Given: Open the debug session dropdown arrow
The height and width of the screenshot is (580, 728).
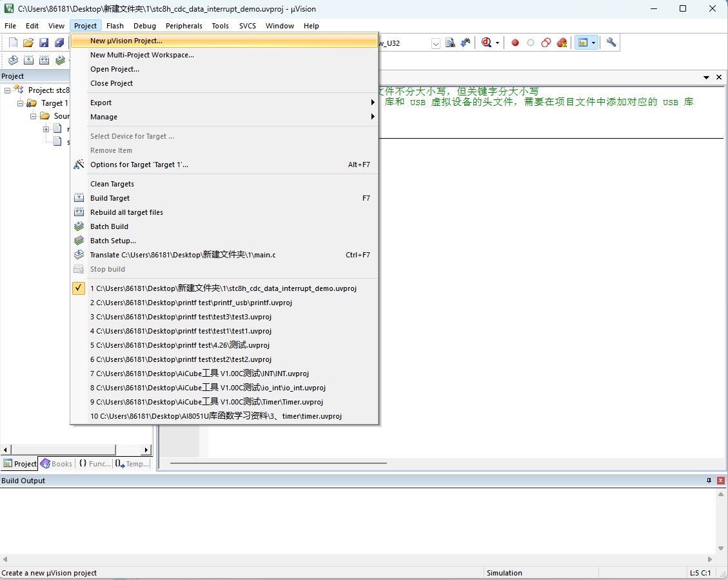Looking at the screenshot, I should pyautogui.click(x=497, y=43).
